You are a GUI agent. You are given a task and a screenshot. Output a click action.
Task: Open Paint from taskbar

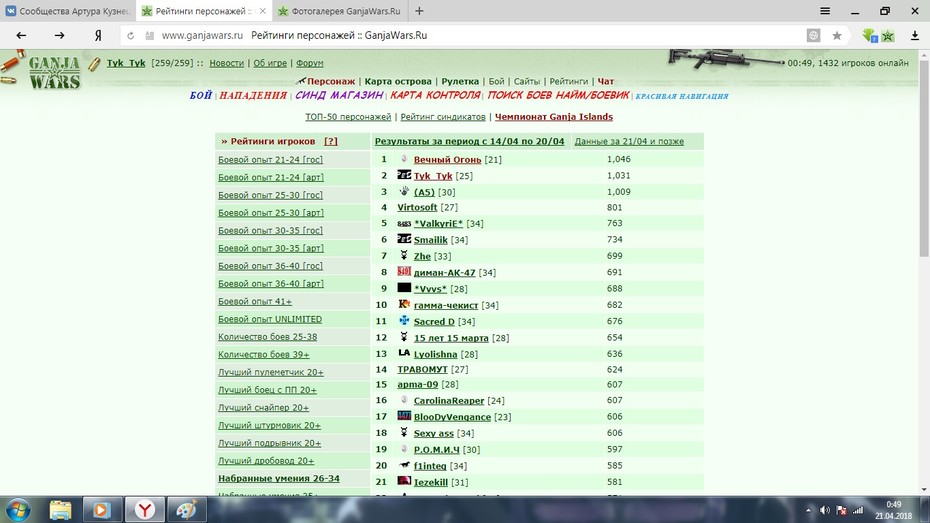(186, 509)
